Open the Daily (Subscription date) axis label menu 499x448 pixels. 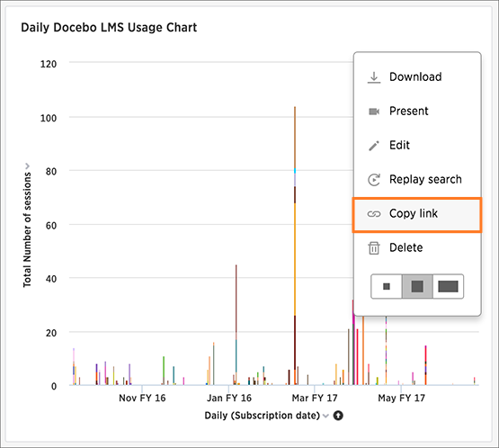pyautogui.click(x=262, y=416)
